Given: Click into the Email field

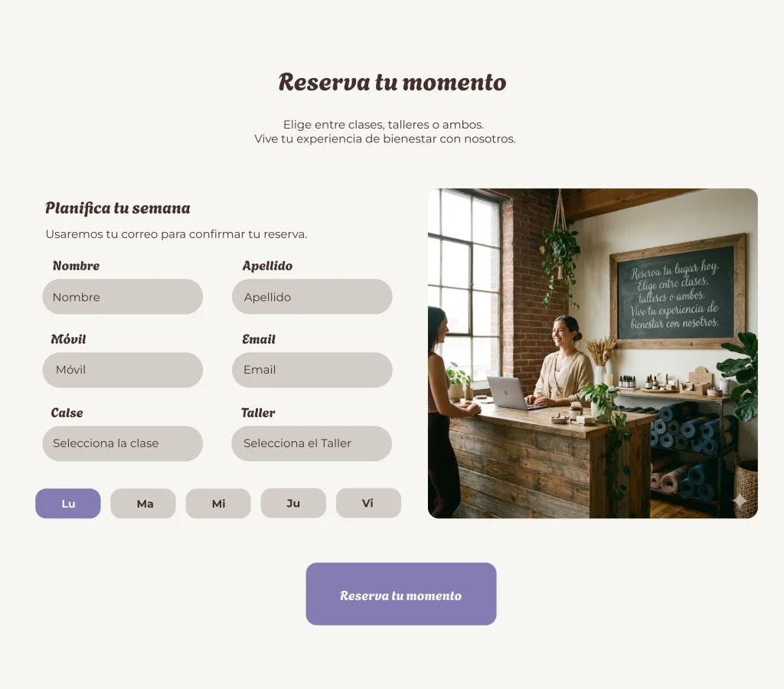Looking at the screenshot, I should [312, 370].
